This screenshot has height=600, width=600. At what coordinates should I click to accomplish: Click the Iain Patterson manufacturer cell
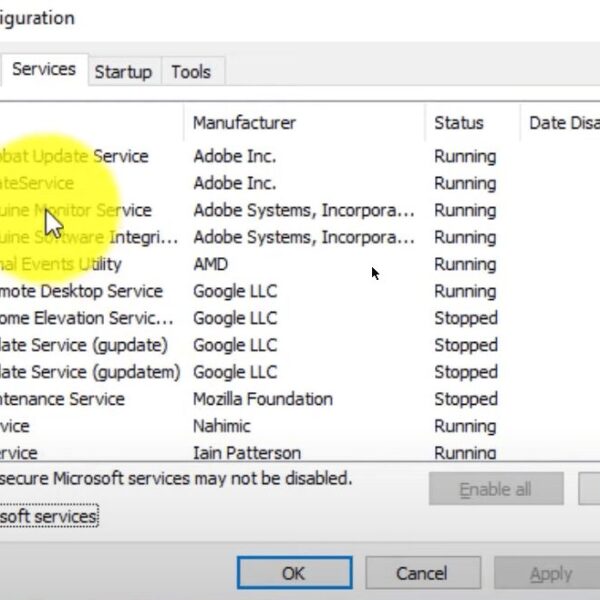(x=247, y=453)
